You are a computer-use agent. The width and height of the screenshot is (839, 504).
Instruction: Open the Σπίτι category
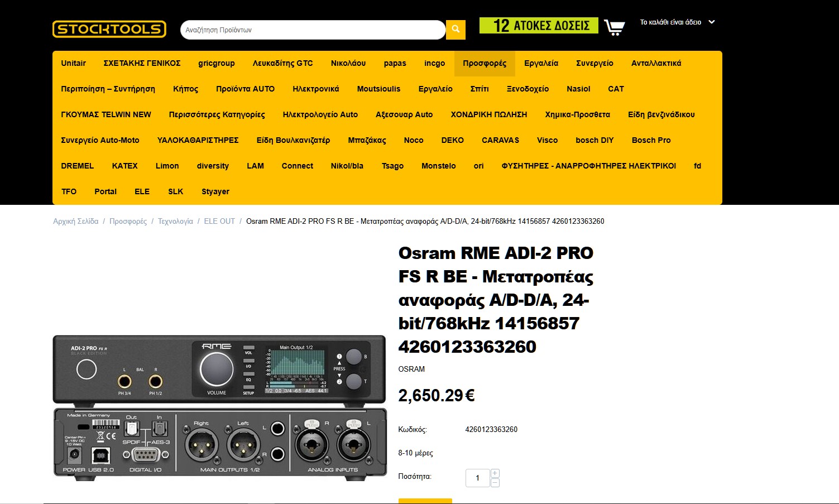480,89
